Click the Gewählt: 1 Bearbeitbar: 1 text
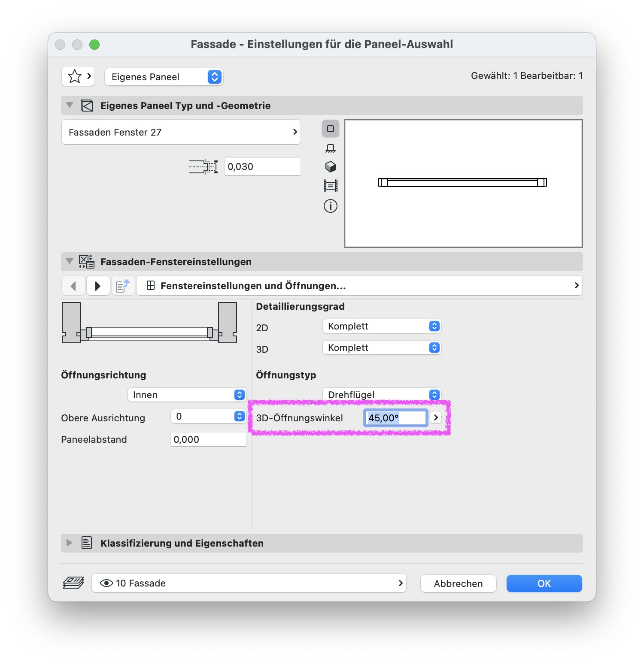The width and height of the screenshot is (644, 665). (527, 76)
